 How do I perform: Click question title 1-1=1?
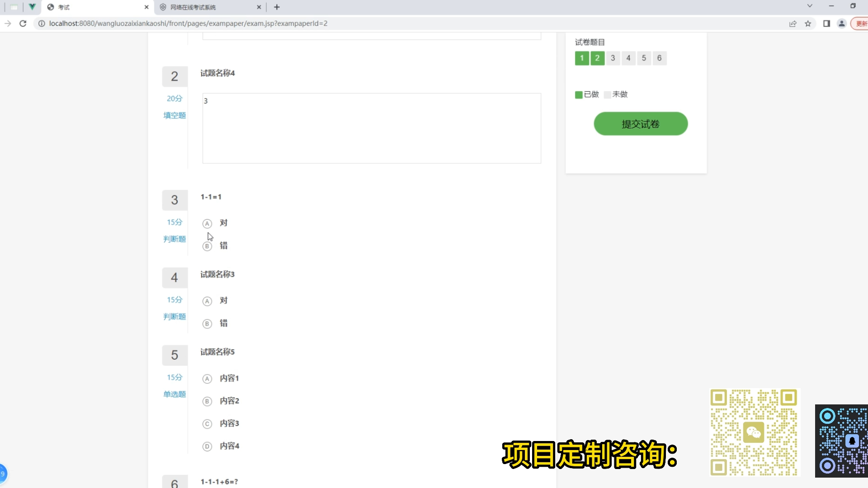[211, 197]
